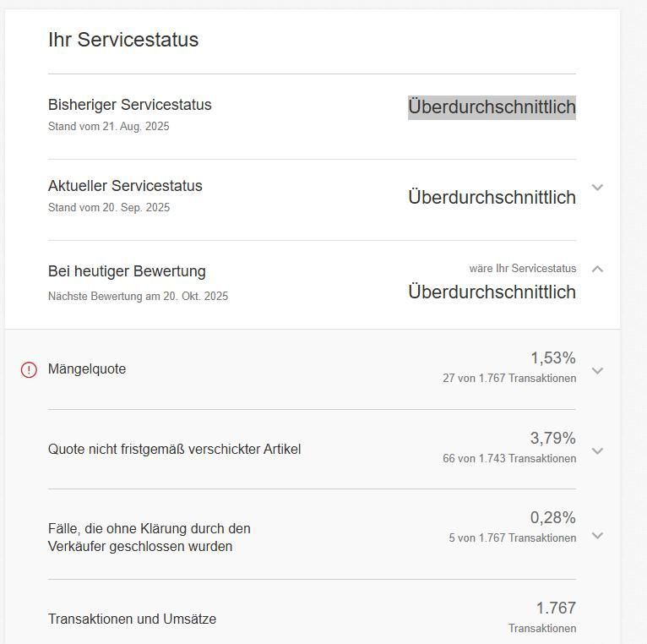This screenshot has width=647, height=644.
Task: Click the 3,79% late shipment value
Action: (552, 439)
